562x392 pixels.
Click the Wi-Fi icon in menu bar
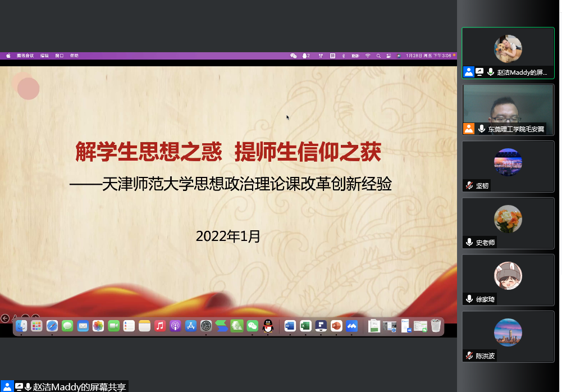[x=368, y=56]
